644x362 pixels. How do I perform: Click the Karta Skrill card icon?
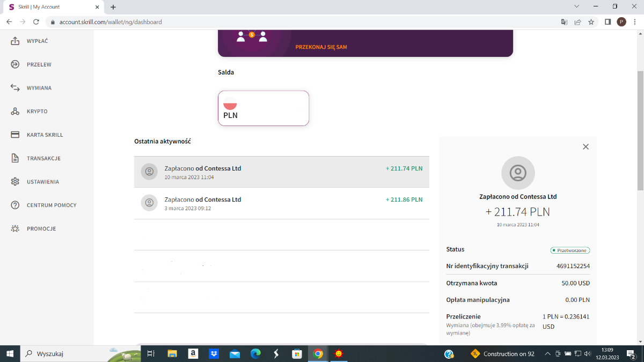(x=16, y=135)
